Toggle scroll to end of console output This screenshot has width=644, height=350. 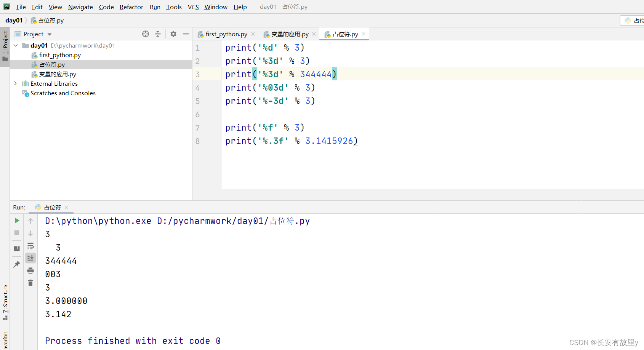[30, 258]
